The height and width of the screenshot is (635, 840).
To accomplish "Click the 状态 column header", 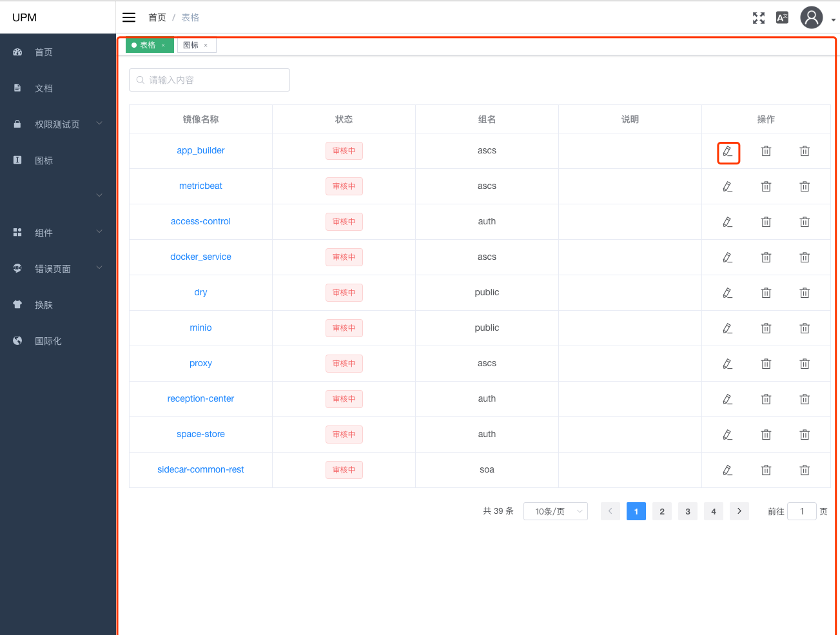I will click(344, 119).
